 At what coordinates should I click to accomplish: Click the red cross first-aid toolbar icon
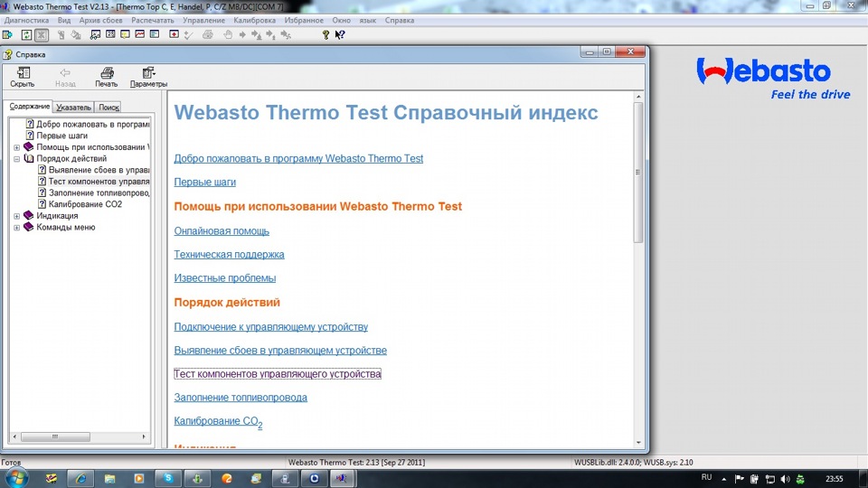pos(174,34)
